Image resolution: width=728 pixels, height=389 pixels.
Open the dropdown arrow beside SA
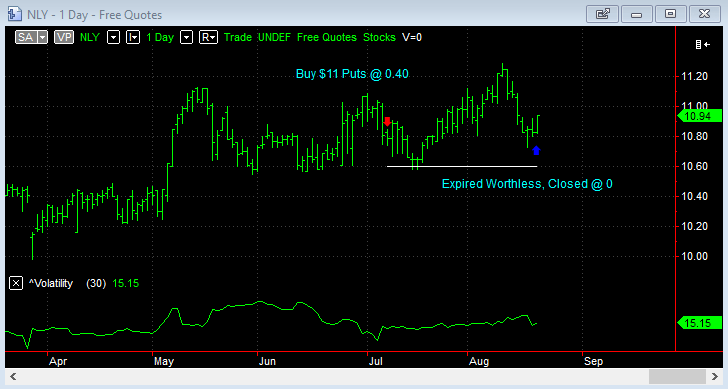[x=43, y=37]
